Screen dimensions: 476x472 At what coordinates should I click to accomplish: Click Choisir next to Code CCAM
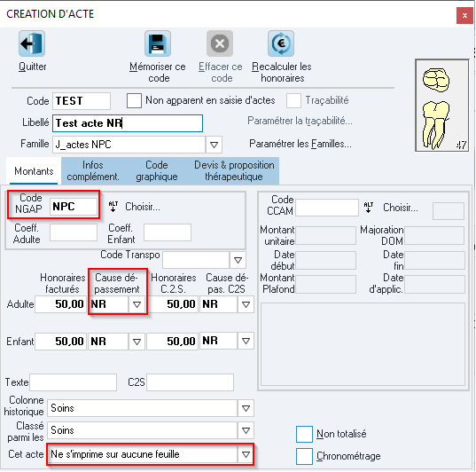point(401,208)
